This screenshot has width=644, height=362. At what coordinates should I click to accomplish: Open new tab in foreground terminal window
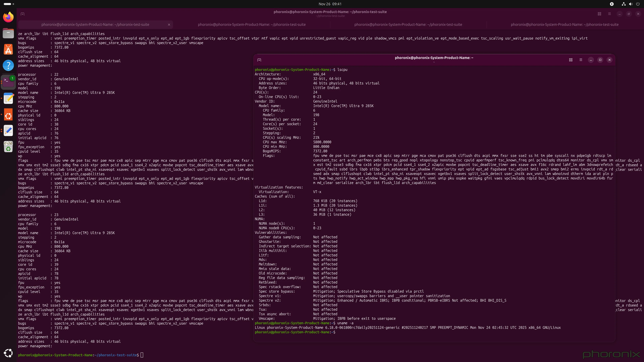[259, 60]
